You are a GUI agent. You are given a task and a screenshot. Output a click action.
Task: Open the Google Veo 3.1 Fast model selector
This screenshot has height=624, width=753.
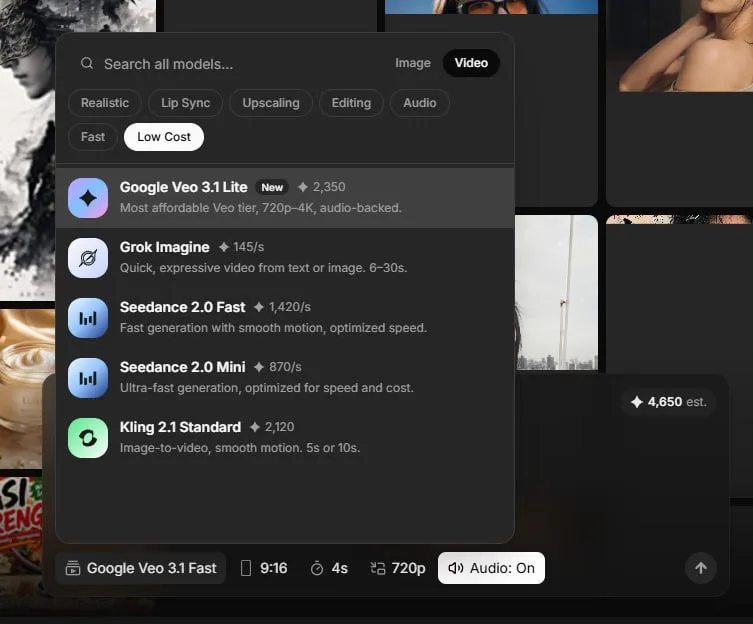pyautogui.click(x=141, y=568)
